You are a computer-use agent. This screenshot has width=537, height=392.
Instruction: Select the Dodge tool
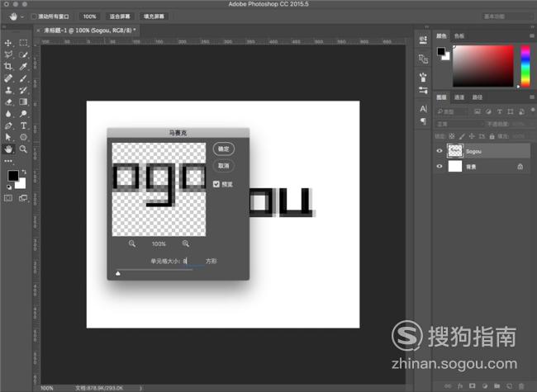pyautogui.click(x=23, y=114)
